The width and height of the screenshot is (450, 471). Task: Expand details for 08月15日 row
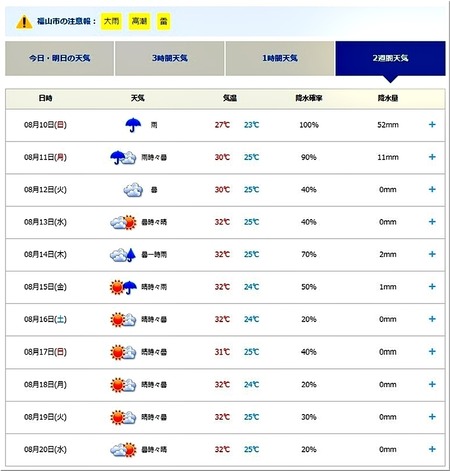[x=432, y=287]
